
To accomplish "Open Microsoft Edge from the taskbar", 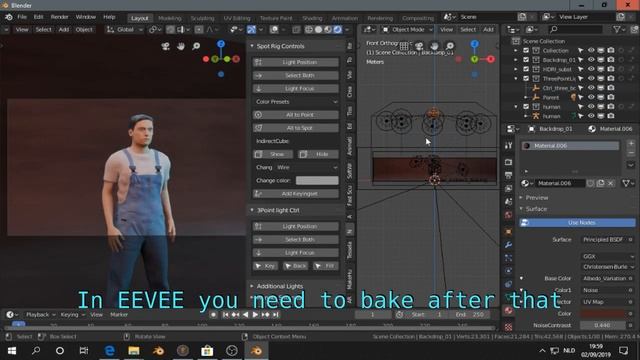I will [109, 351].
